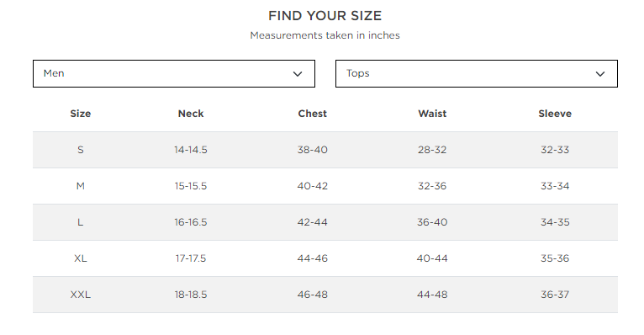Click the chevron arrow in Men dropdown

[298, 74]
